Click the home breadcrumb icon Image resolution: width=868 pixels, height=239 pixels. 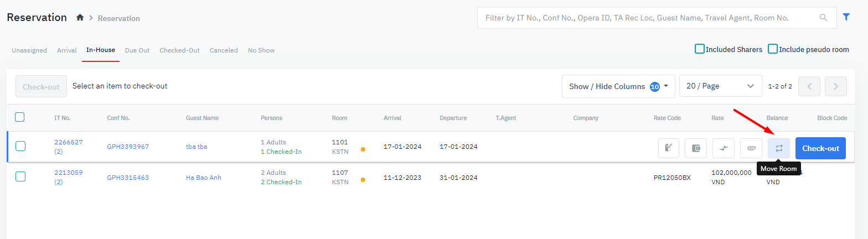pos(80,18)
